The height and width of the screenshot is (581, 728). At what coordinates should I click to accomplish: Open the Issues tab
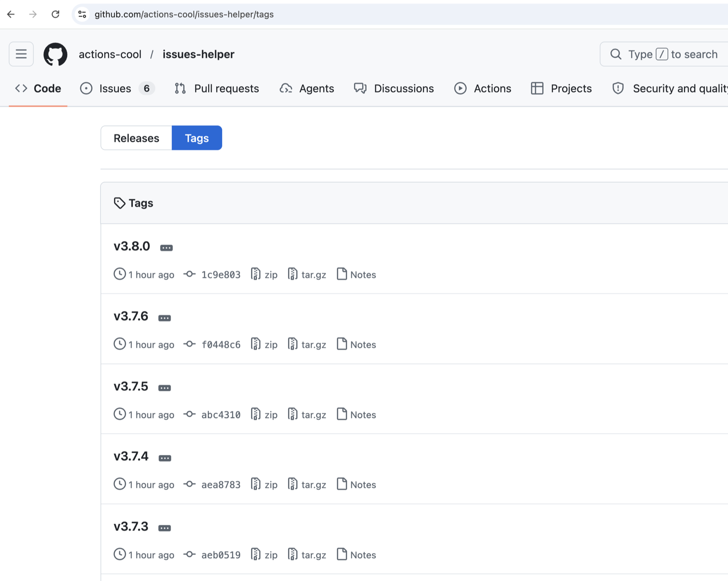(117, 88)
